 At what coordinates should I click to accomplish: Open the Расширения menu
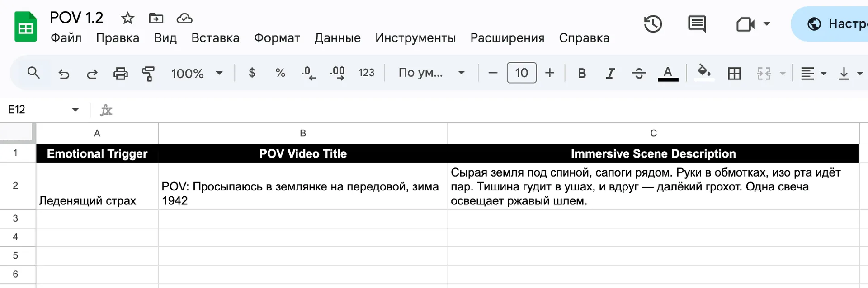click(507, 38)
